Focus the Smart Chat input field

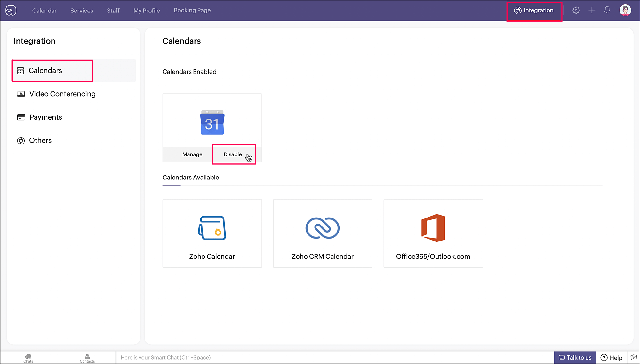click(x=335, y=358)
